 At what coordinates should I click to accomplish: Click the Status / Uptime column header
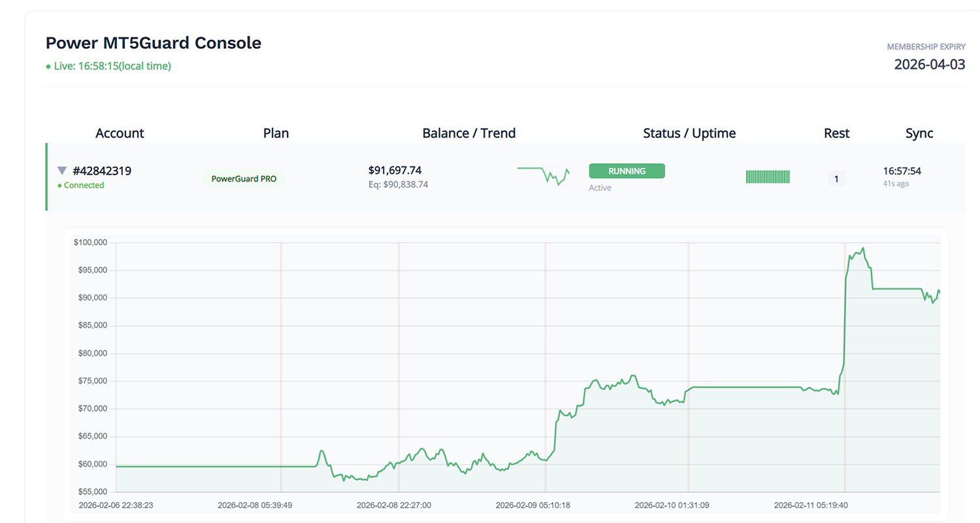point(689,133)
